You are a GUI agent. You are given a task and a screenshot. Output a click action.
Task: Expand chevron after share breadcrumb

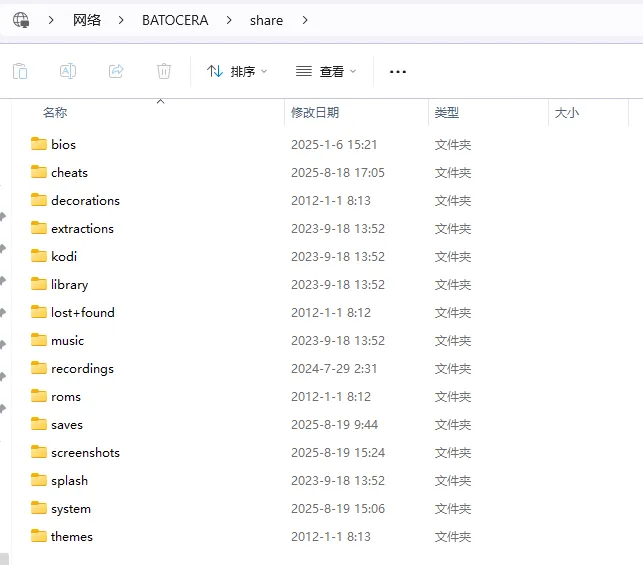pyautogui.click(x=305, y=20)
